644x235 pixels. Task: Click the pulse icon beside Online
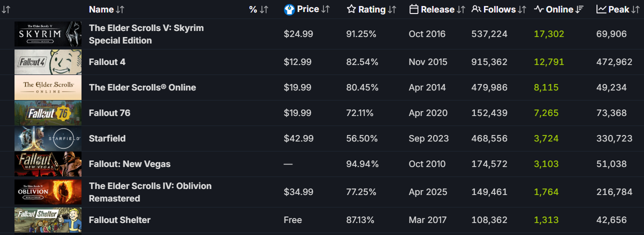[x=539, y=9]
